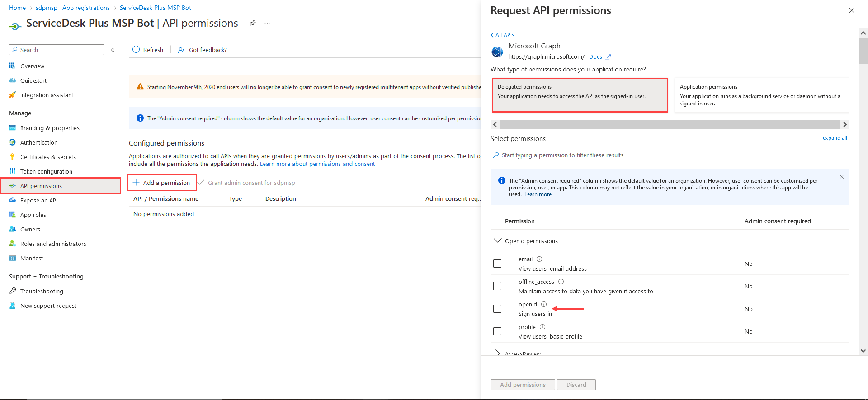
Task: Click the API permissions icon in the sidebar
Action: (x=12, y=186)
